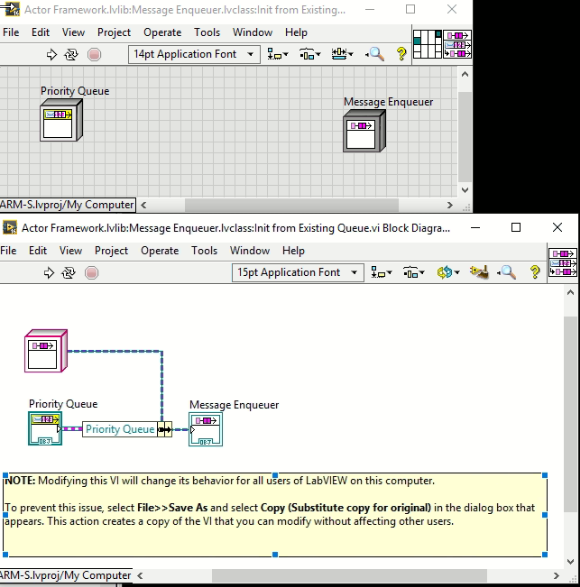Show Context Help in block diagram toolbar
The height and width of the screenshot is (587, 580).
(535, 272)
